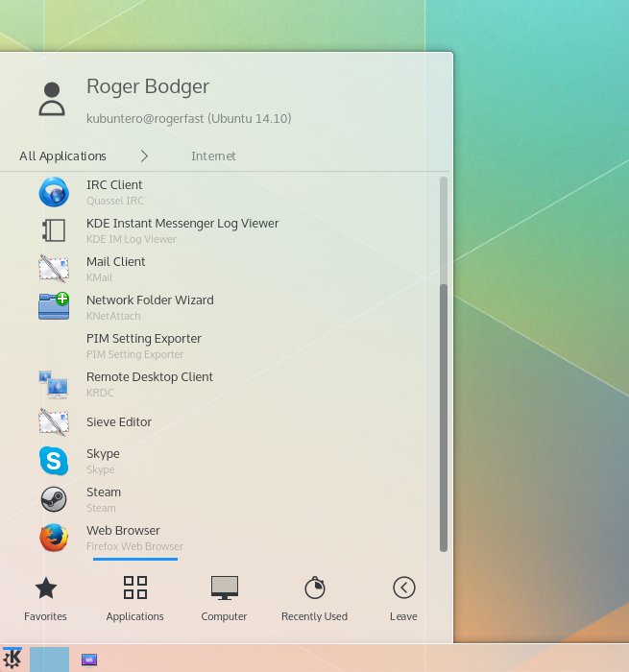Click the "Mail Client" entry title
The image size is (629, 672).
coord(116,261)
